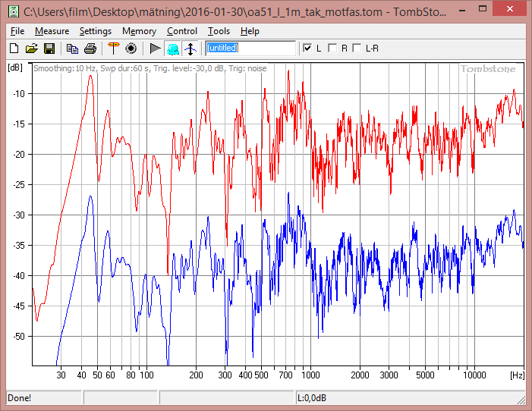Viewport: 532px width, 411px height.
Task: Open the Control menu
Action: (x=182, y=31)
